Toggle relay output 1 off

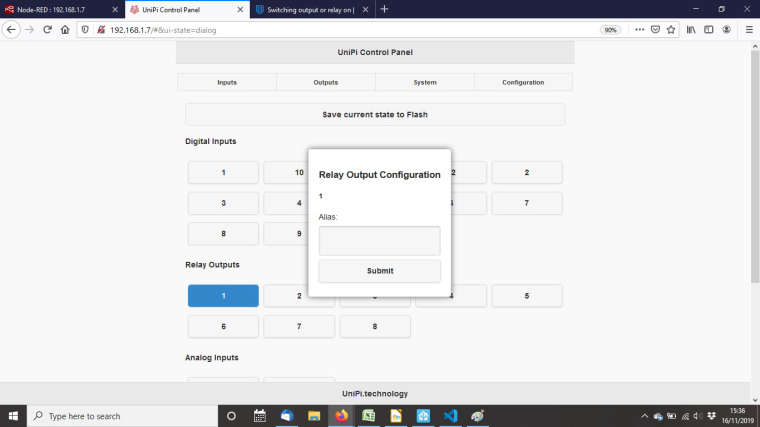[223, 296]
